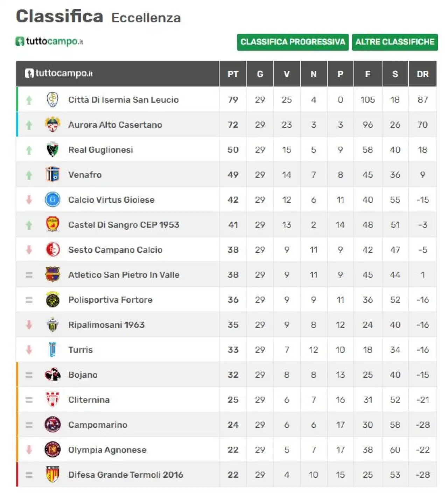Viewport: 448px width, 496px height.
Task: Open the Altre Classifiche button
Action: [x=395, y=42]
